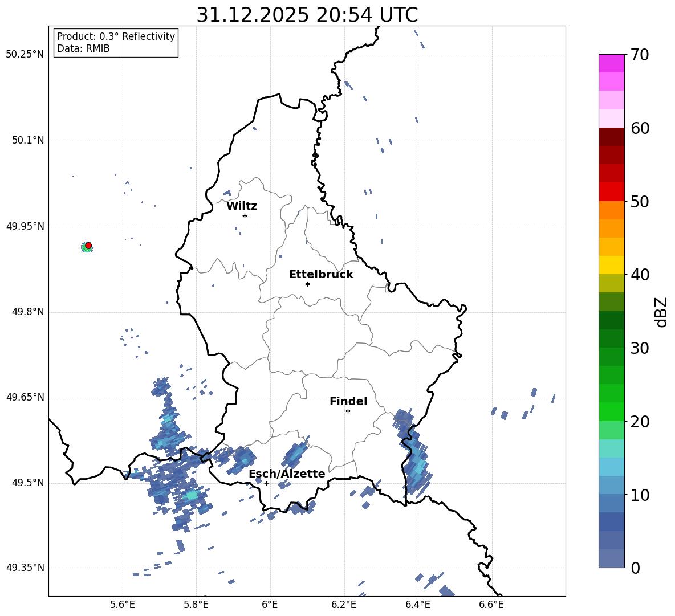Click the bright green colorbar segment just above 20
The image size is (675, 616).
[x=611, y=411]
